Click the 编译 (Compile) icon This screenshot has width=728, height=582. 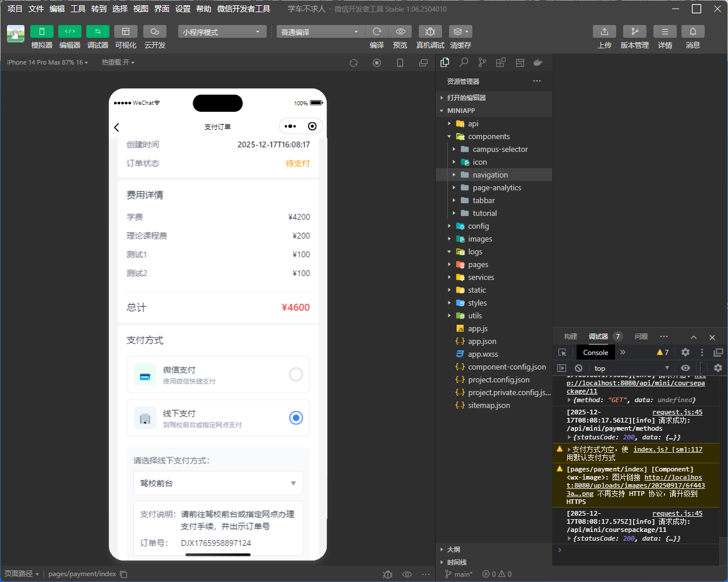point(377,31)
